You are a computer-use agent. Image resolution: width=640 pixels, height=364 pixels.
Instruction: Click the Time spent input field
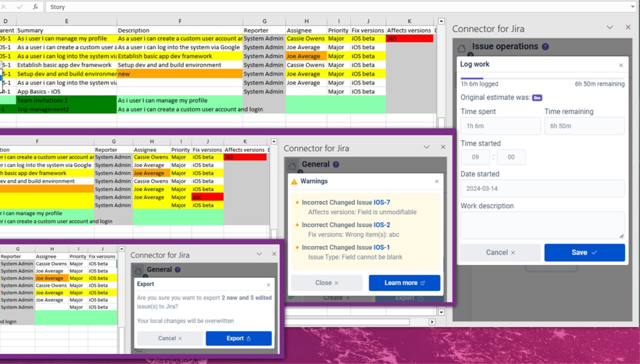tap(500, 126)
